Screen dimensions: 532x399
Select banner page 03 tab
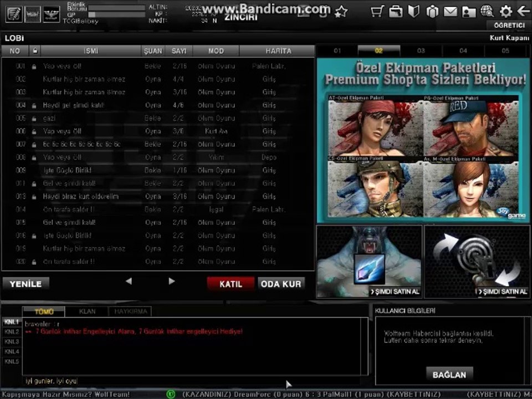[421, 51]
